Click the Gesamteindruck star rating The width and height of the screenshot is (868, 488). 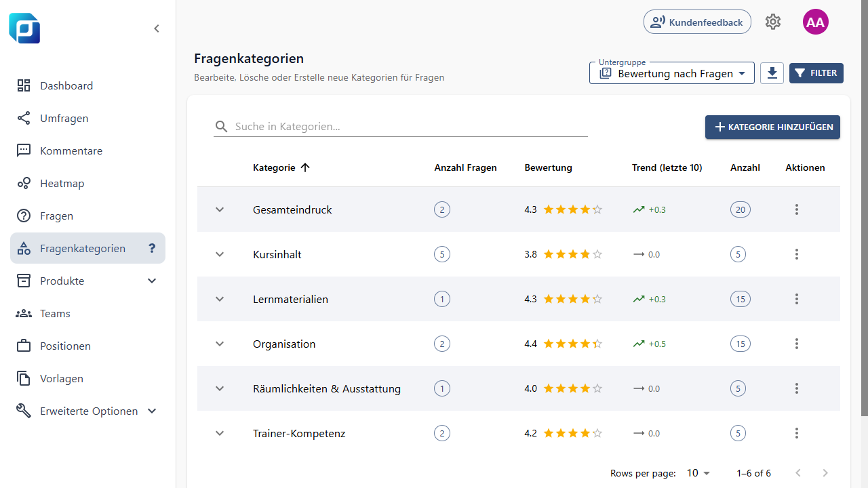pyautogui.click(x=573, y=209)
